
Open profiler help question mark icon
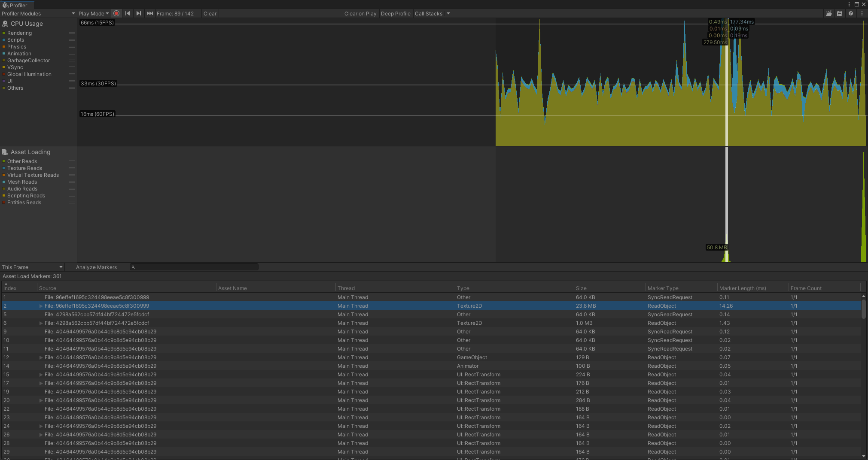click(851, 14)
